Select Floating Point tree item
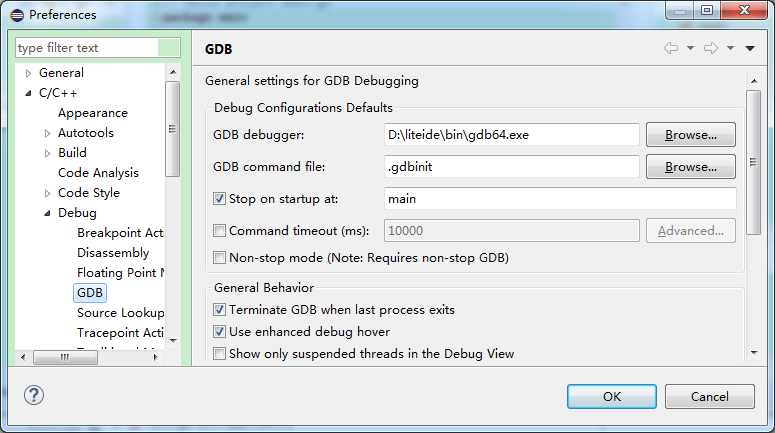The image size is (775, 433). click(121, 272)
